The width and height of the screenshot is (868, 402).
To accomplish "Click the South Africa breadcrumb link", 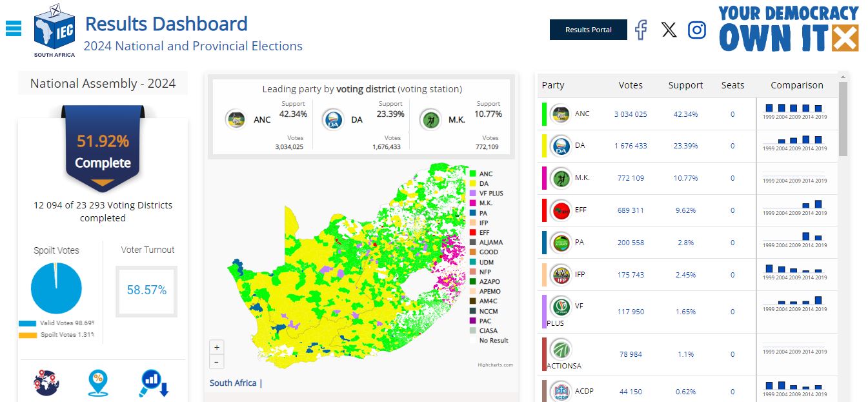I will pyautogui.click(x=233, y=383).
